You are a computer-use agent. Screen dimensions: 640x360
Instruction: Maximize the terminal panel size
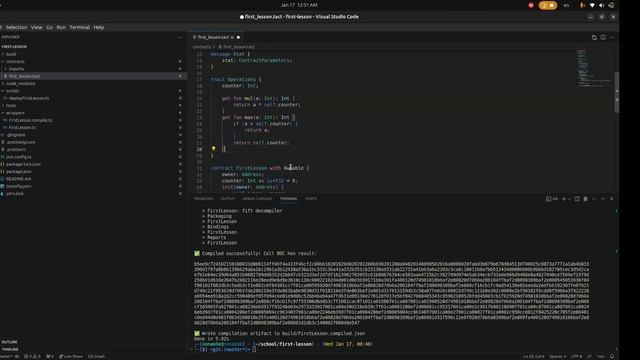(603, 199)
